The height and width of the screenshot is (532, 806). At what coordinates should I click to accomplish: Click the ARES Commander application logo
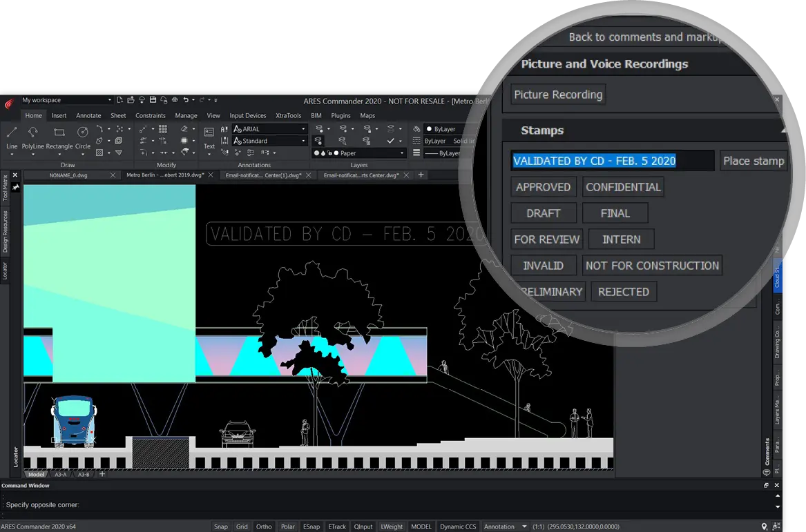click(x=9, y=105)
